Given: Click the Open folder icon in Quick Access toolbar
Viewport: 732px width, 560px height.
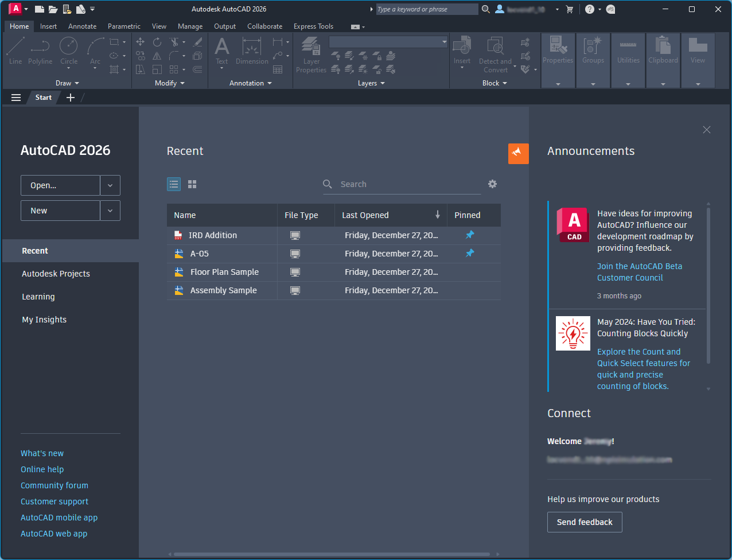Looking at the screenshot, I should [53, 9].
